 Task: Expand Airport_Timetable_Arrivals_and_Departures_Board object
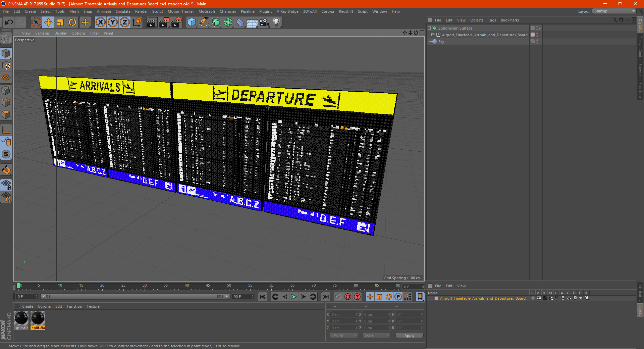[x=433, y=35]
